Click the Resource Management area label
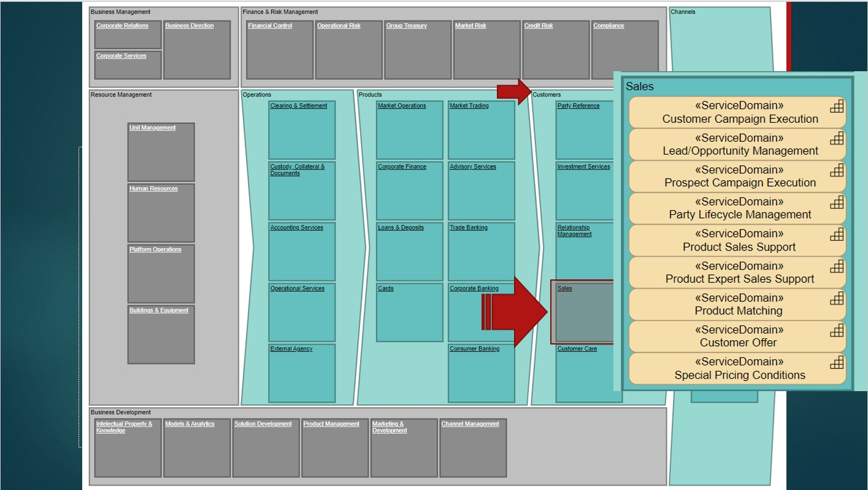The image size is (868, 490). click(x=121, y=95)
